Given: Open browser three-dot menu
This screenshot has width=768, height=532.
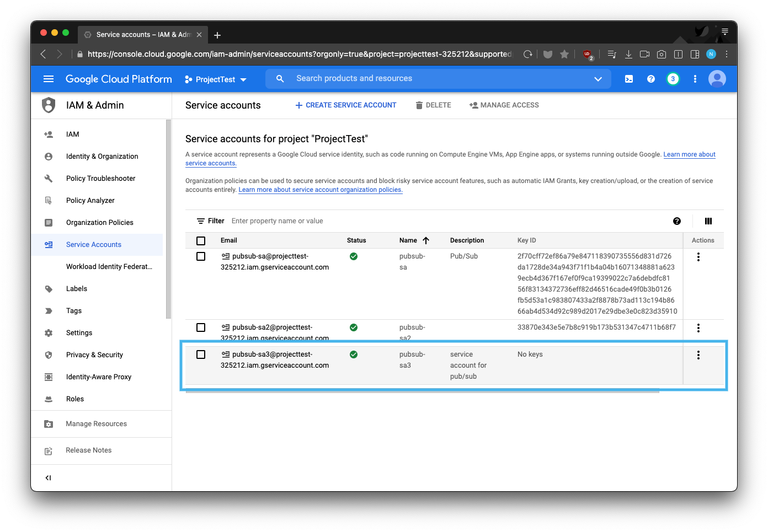Looking at the screenshot, I should pyautogui.click(x=727, y=54).
